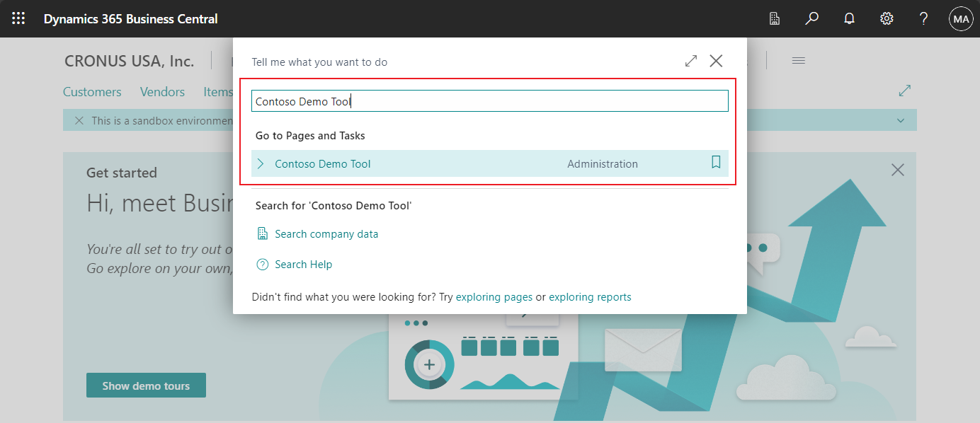Select Search company data option

326,234
